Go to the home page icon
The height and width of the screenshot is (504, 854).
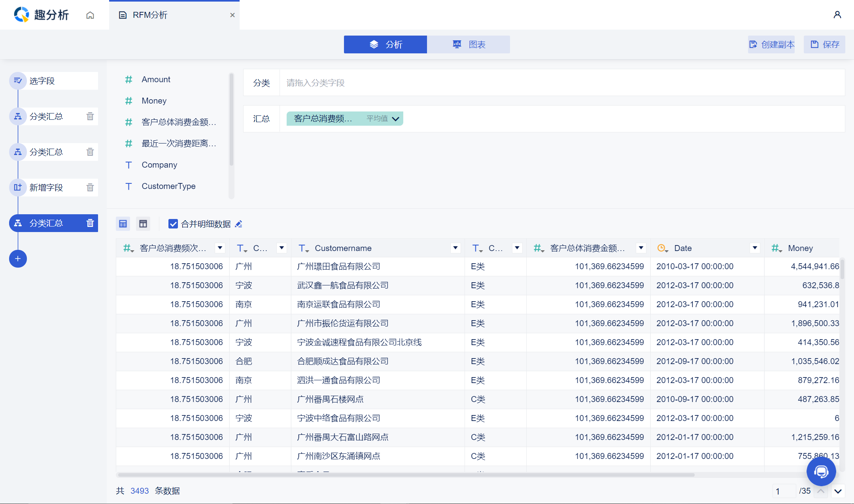(x=90, y=15)
